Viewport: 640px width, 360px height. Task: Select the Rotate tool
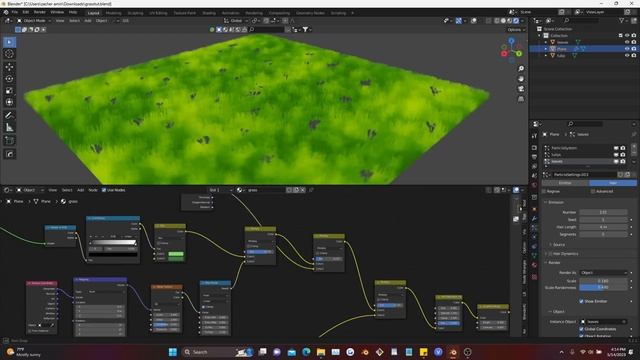click(x=9, y=79)
